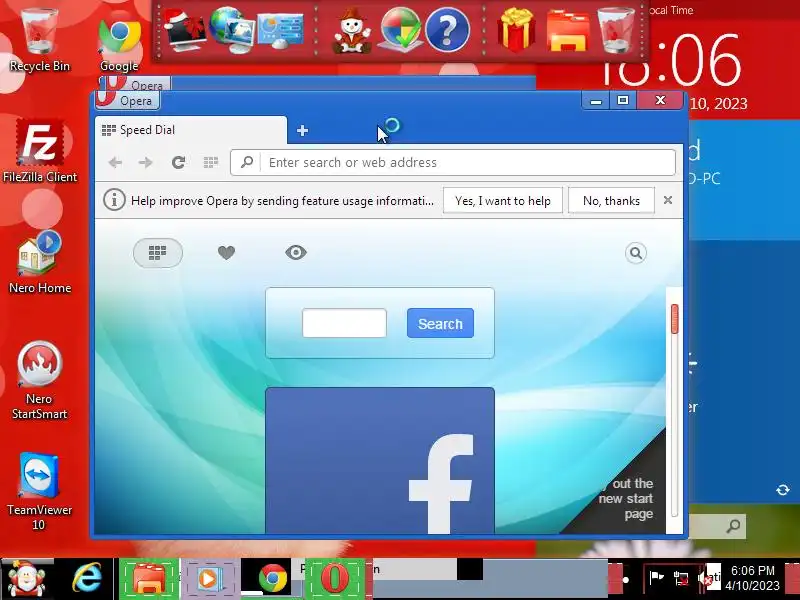
Task: Open the Recycle Bin desktop icon
Action: point(39,38)
